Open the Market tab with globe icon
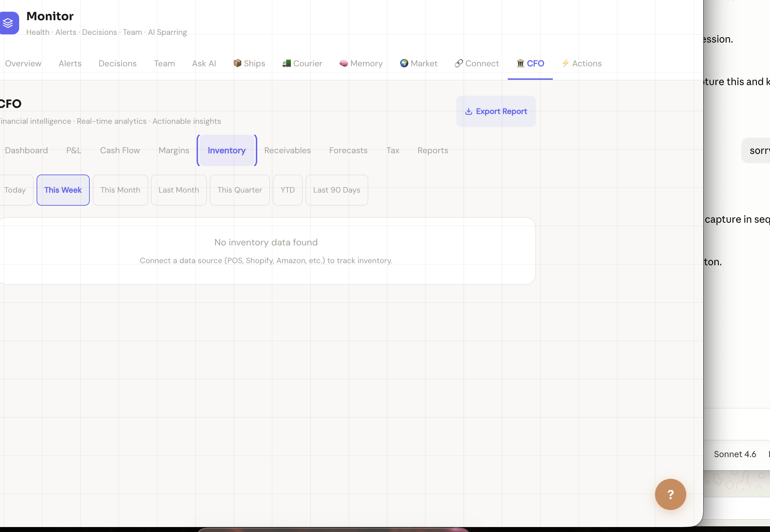This screenshot has width=770, height=532. coord(418,63)
